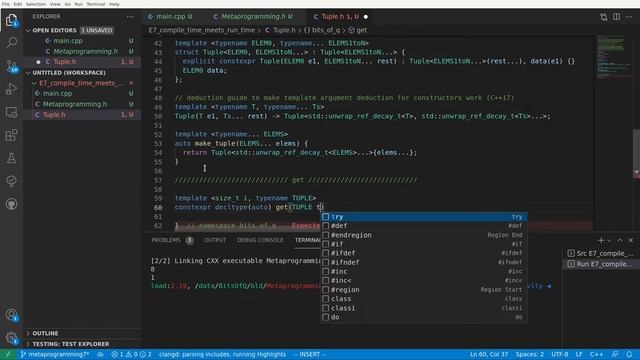
Task: Switch to the OUTPUT panel tab
Action: [x=215, y=240]
